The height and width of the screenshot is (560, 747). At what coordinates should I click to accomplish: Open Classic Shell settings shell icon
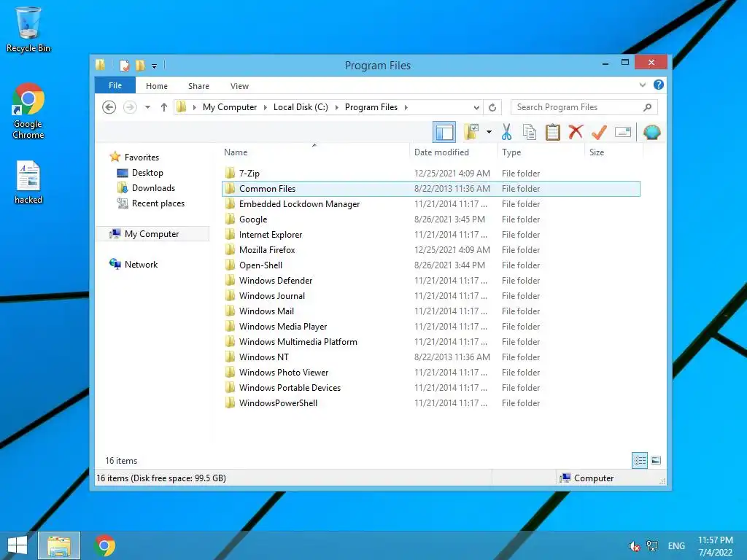[651, 133]
